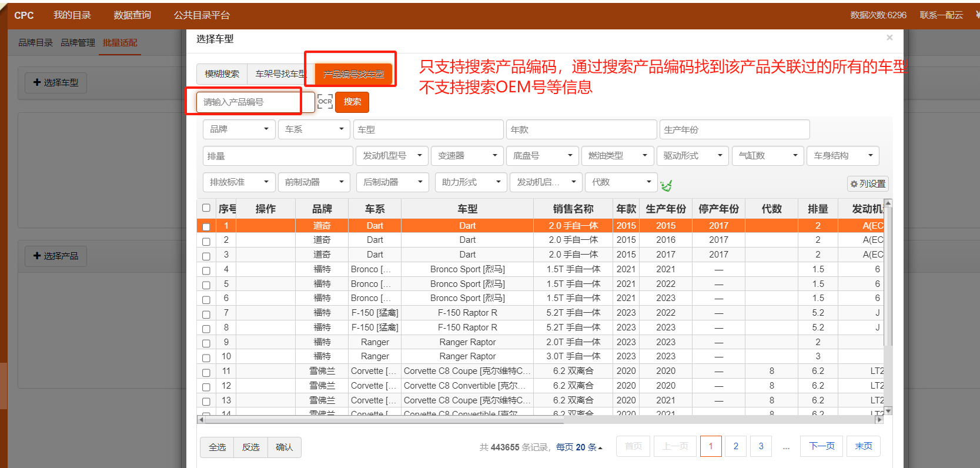Expand the 助力形式 dropdown
Viewport: 980px width, 468px height.
point(471,182)
